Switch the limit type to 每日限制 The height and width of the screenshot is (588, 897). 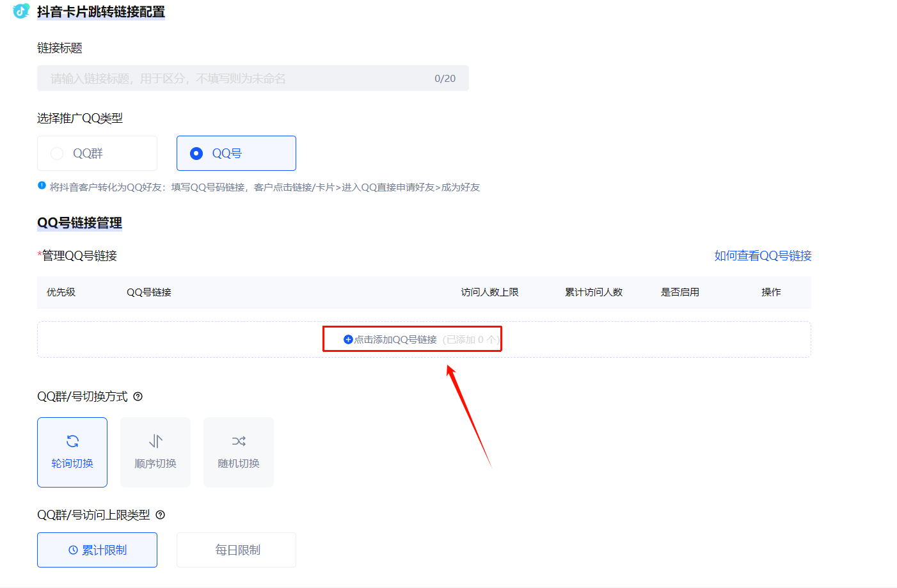[236, 550]
